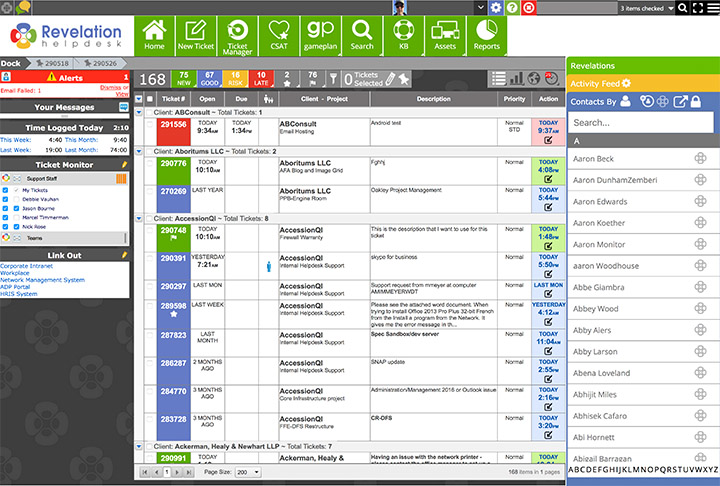Click the filter funnel icon in ticket toolbar

[x=333, y=79]
